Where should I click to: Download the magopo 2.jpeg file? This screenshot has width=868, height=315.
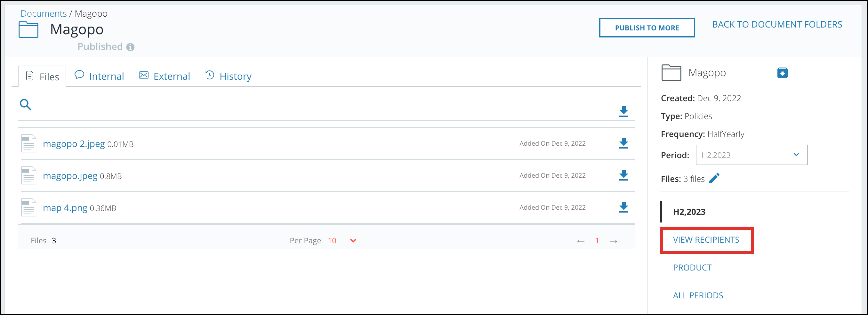coord(624,143)
